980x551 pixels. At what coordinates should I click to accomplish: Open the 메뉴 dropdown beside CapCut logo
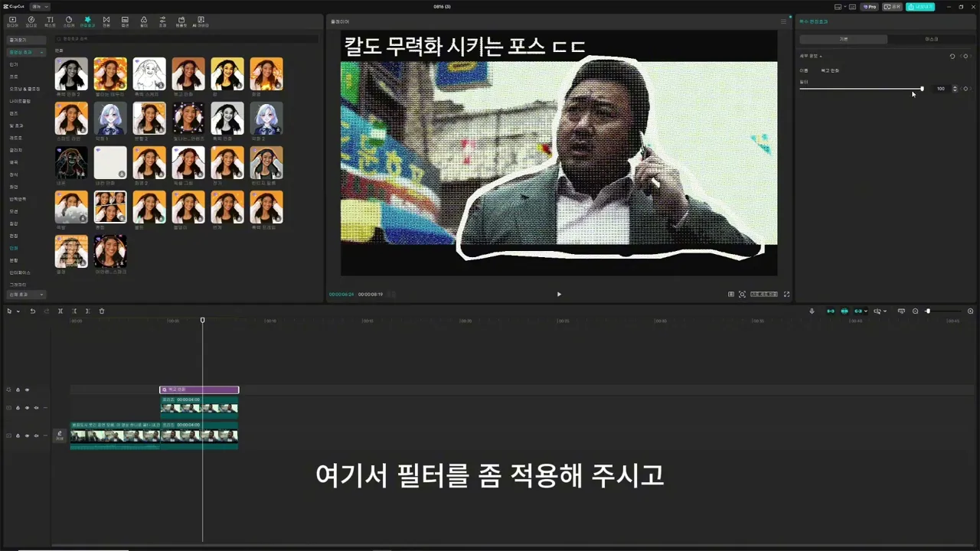click(x=41, y=6)
